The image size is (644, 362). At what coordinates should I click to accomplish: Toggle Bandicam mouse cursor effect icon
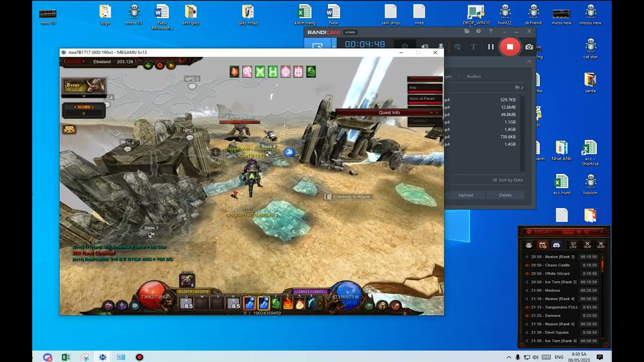pos(457,47)
